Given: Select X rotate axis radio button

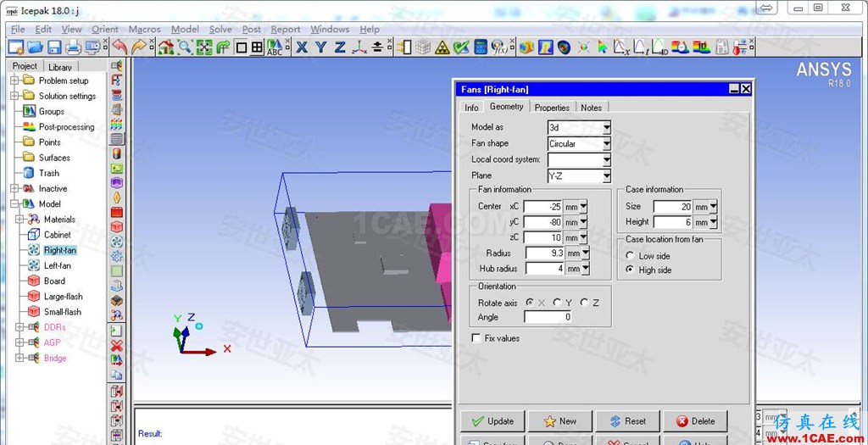Looking at the screenshot, I should pyautogui.click(x=530, y=303).
